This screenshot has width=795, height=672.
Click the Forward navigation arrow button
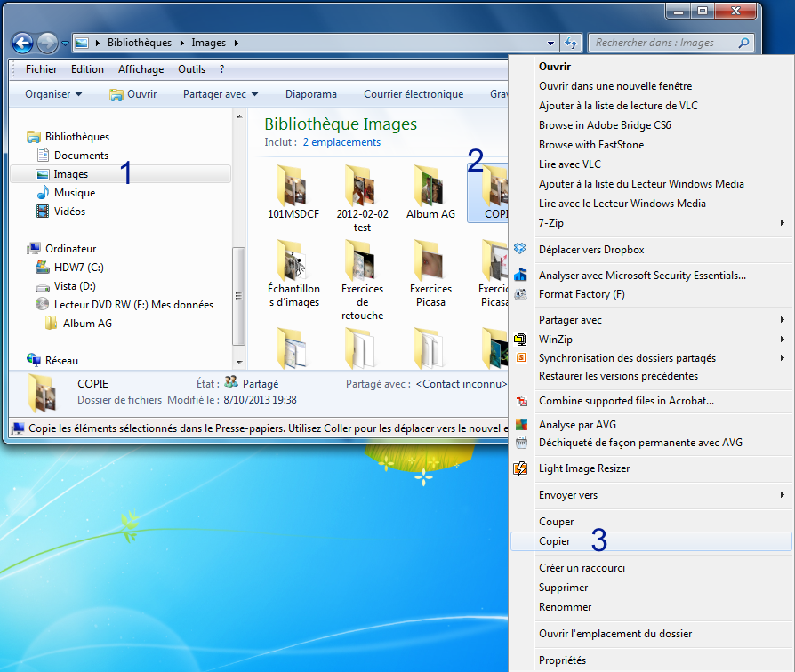(48, 43)
